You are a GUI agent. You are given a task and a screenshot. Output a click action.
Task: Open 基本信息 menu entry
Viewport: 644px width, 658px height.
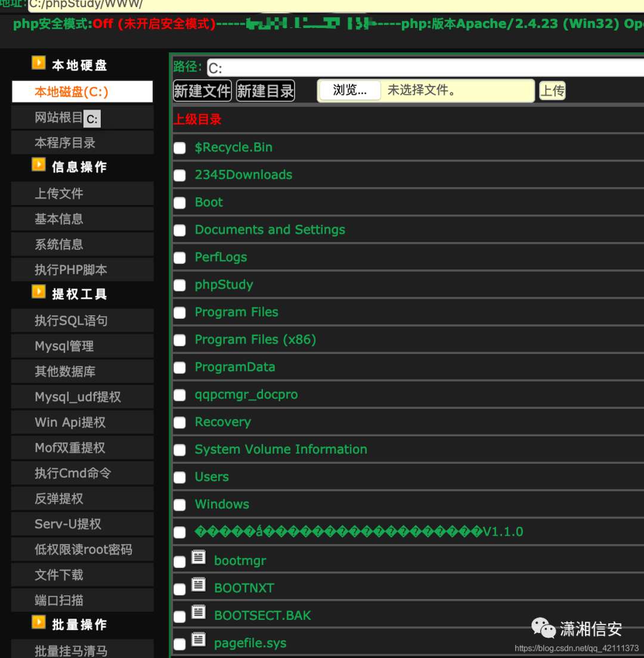pos(82,219)
